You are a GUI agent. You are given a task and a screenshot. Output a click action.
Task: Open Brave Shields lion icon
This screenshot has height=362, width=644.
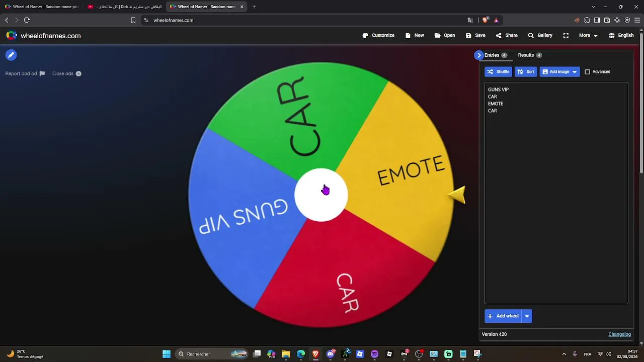pos(485,20)
